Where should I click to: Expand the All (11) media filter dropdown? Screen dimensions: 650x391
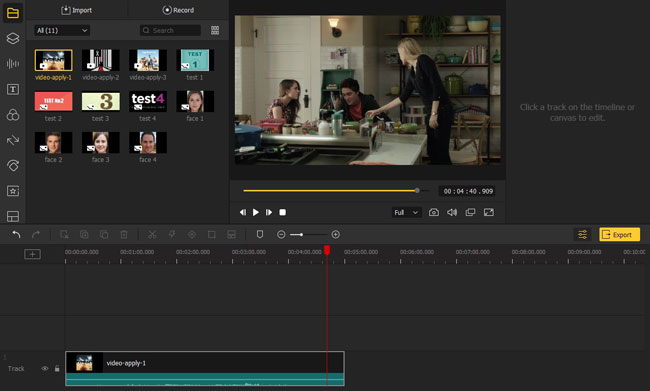pyautogui.click(x=62, y=30)
